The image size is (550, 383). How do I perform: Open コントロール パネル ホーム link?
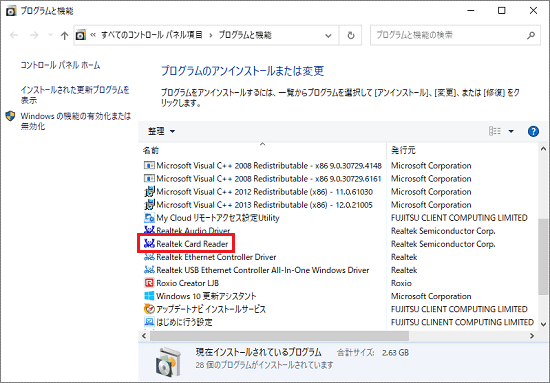(x=60, y=65)
